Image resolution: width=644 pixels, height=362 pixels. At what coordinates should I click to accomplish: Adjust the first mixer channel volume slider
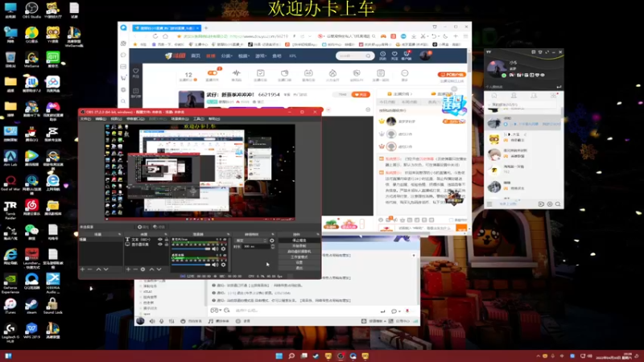[x=191, y=249]
